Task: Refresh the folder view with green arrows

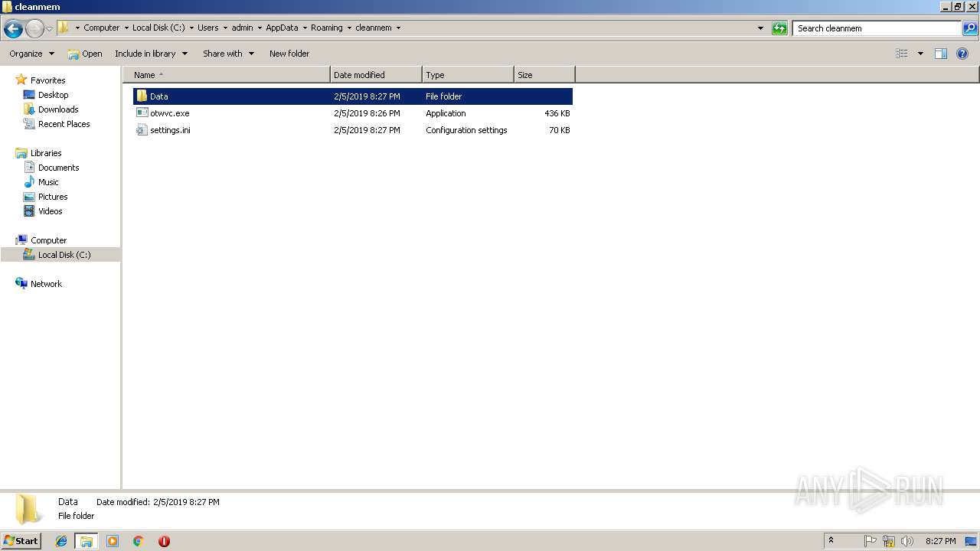Action: point(779,28)
